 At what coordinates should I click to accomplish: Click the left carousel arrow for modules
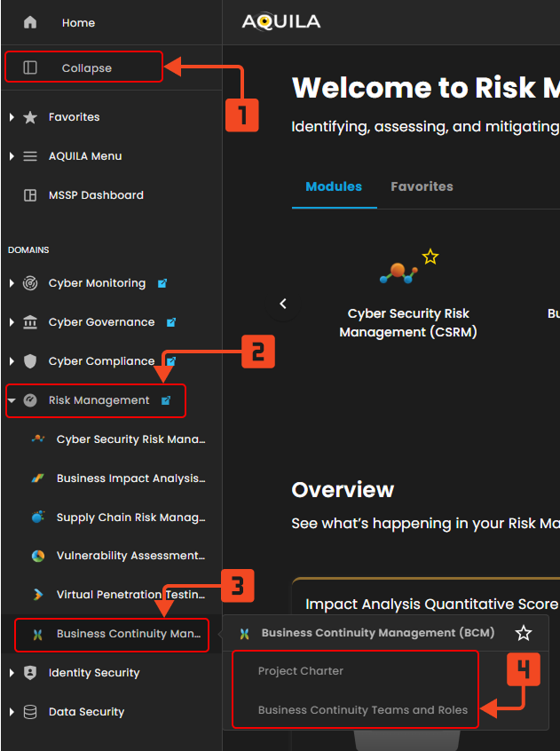click(283, 304)
